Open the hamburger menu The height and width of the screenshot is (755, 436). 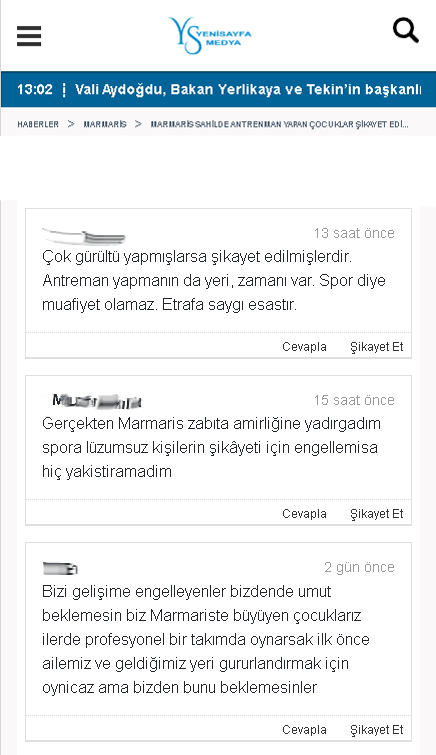pos(29,36)
